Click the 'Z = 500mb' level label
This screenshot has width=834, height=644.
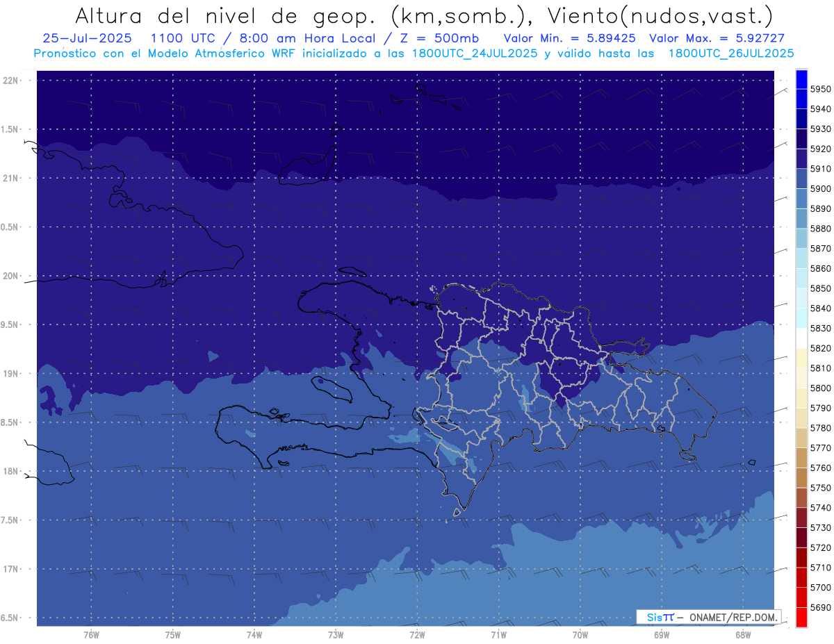(439, 38)
